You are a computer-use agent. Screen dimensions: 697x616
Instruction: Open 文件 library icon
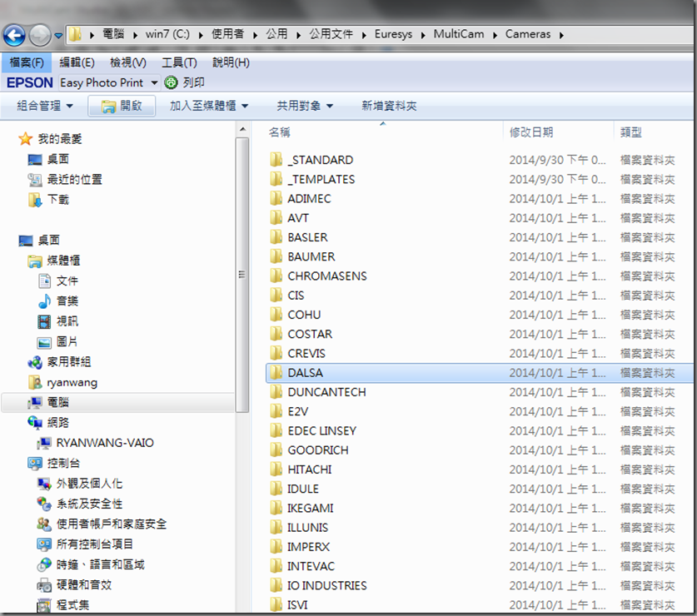click(x=44, y=281)
